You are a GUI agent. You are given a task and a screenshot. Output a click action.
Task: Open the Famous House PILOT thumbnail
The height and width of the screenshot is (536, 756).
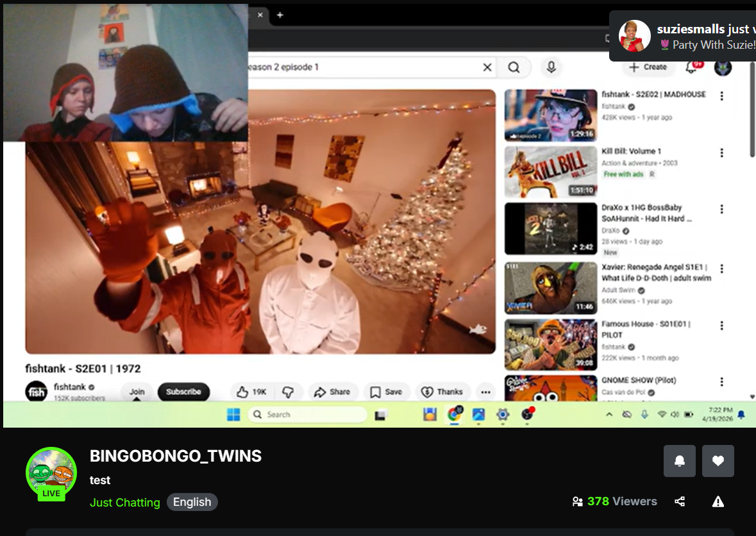pos(551,345)
